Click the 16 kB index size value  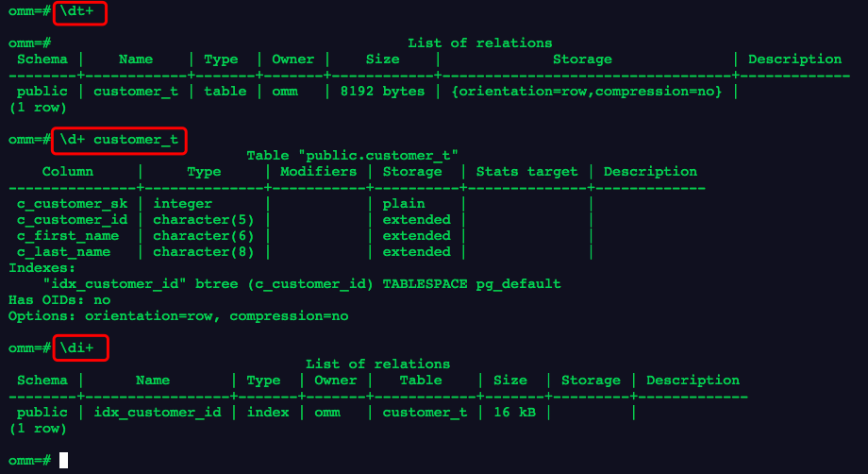(509, 413)
